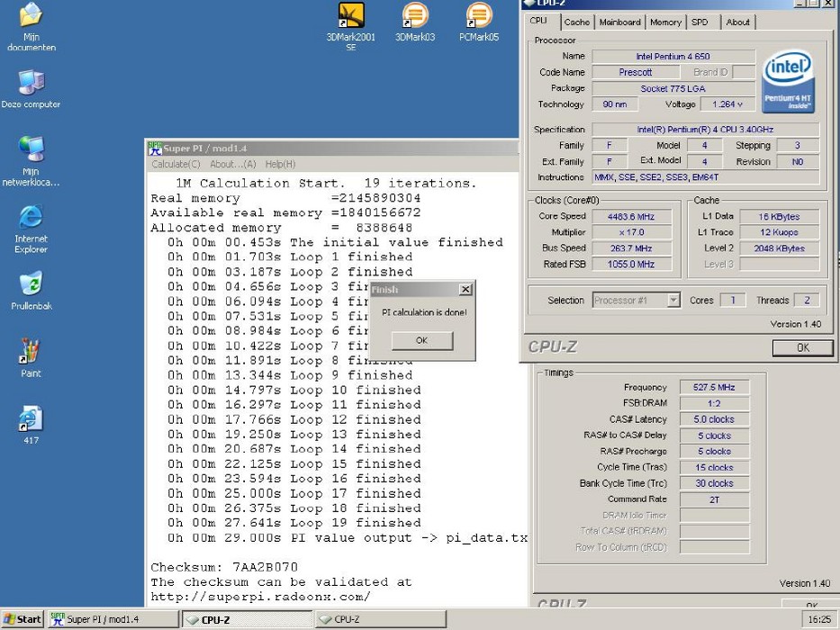Click the Level 2 cache value 2048 KBytes
Screen dimensions: 840x630
coord(780,248)
